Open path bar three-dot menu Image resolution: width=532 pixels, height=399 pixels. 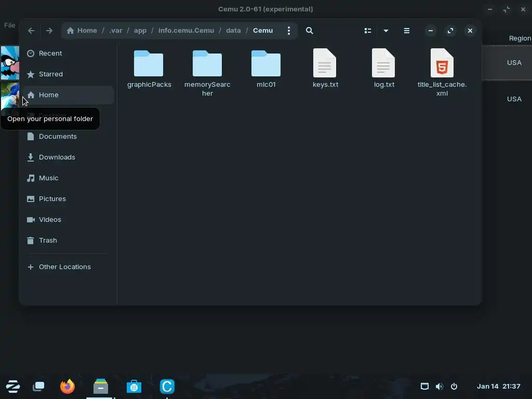(289, 31)
